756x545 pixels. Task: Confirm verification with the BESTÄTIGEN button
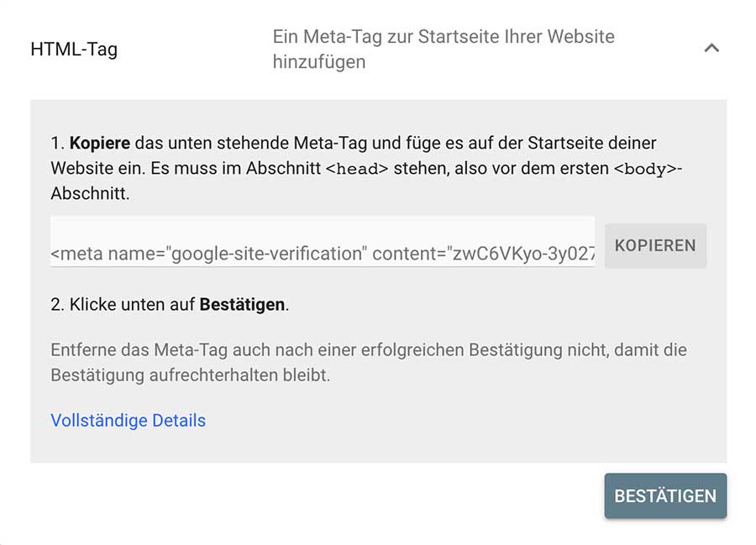tap(664, 495)
